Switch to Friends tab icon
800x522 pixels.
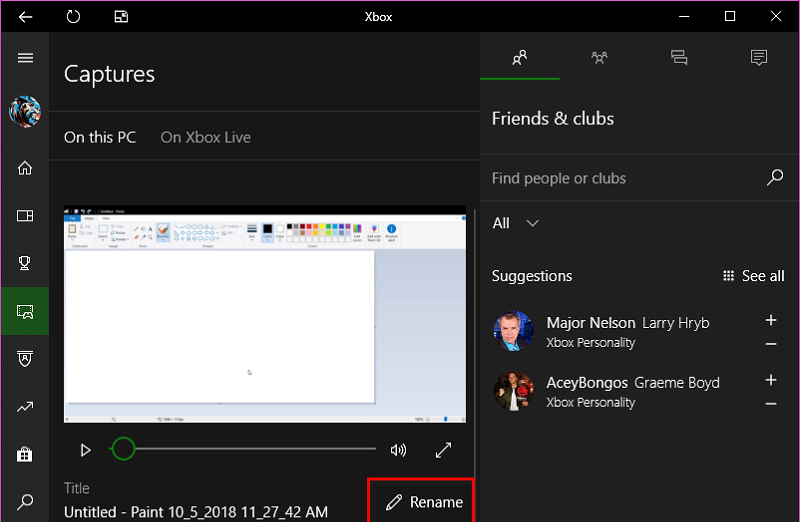tap(519, 57)
